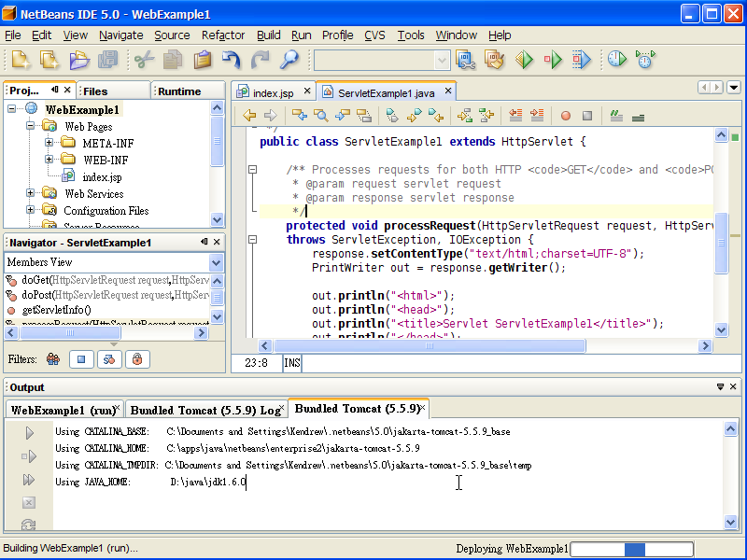Click the New File toolbar icon

pyautogui.click(x=21, y=60)
